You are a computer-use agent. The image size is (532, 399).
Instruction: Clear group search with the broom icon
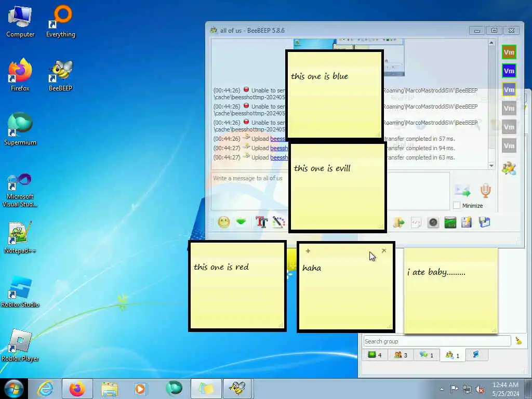click(518, 341)
